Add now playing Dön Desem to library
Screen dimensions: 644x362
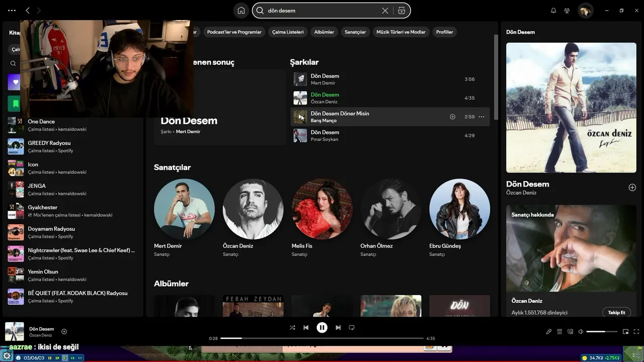(64, 331)
